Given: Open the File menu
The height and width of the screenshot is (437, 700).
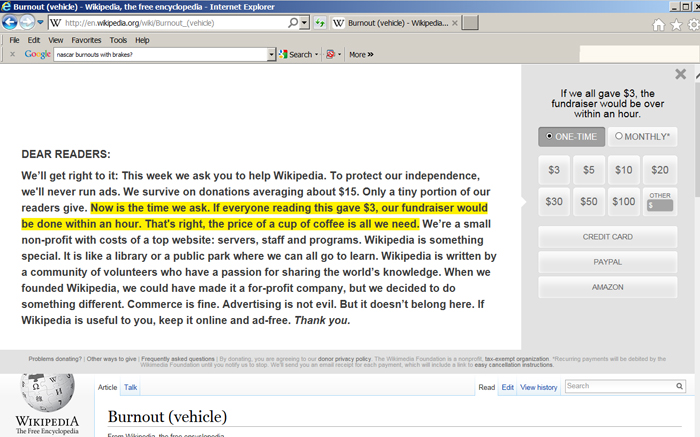Looking at the screenshot, I should coord(14,40).
